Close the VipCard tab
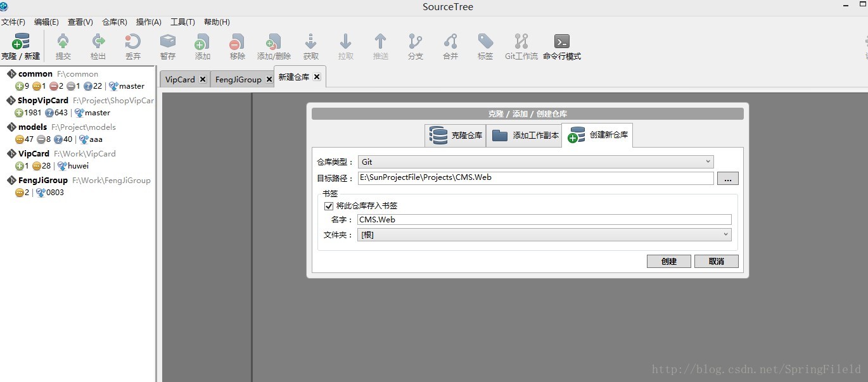 pos(203,79)
